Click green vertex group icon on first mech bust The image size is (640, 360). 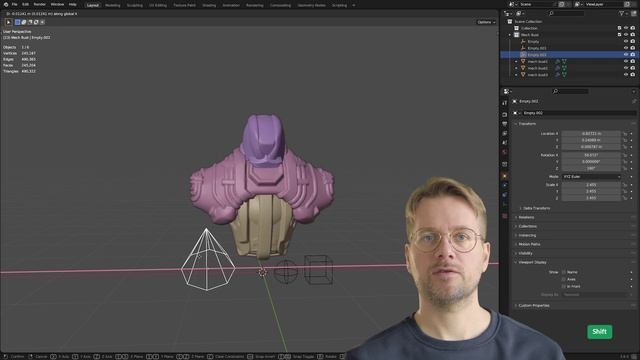pyautogui.click(x=564, y=61)
